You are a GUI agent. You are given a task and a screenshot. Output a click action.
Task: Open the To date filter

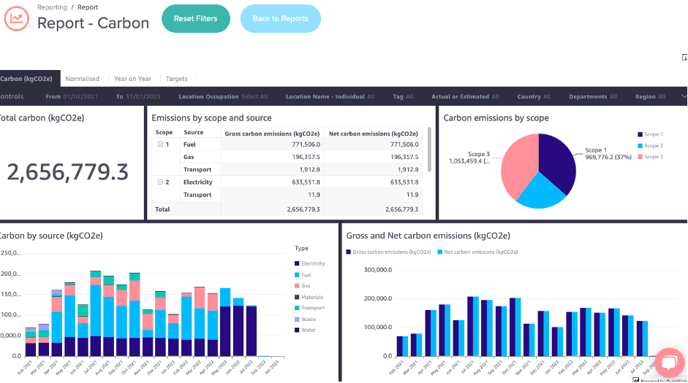138,97
